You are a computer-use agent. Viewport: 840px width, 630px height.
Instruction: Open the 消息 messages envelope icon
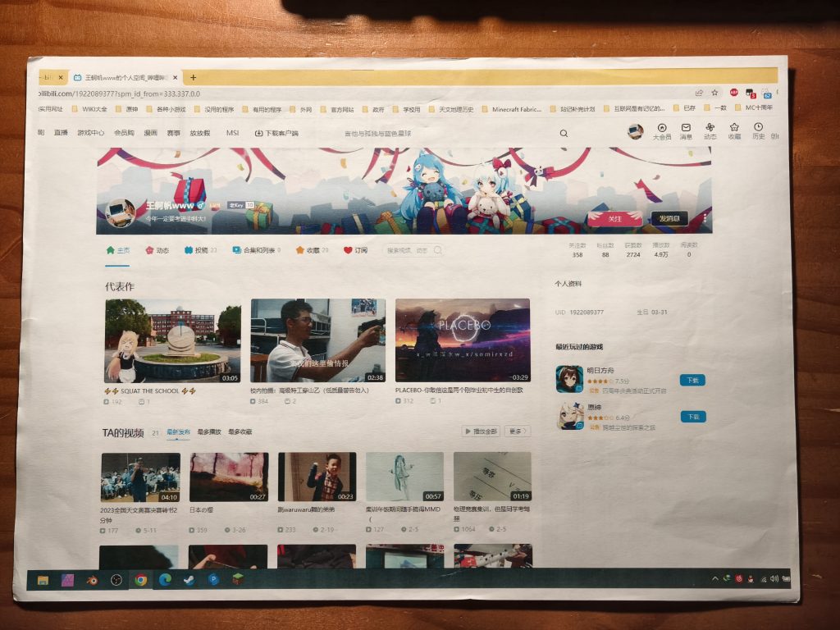pyautogui.click(x=686, y=128)
